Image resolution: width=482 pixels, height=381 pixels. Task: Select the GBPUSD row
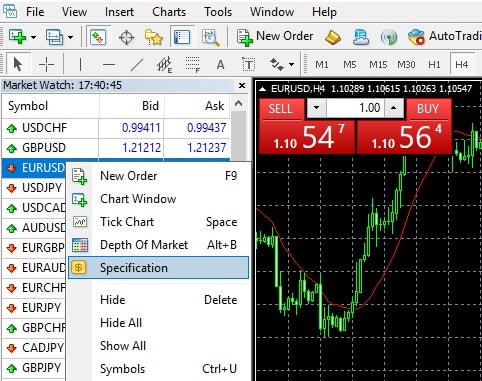point(116,148)
